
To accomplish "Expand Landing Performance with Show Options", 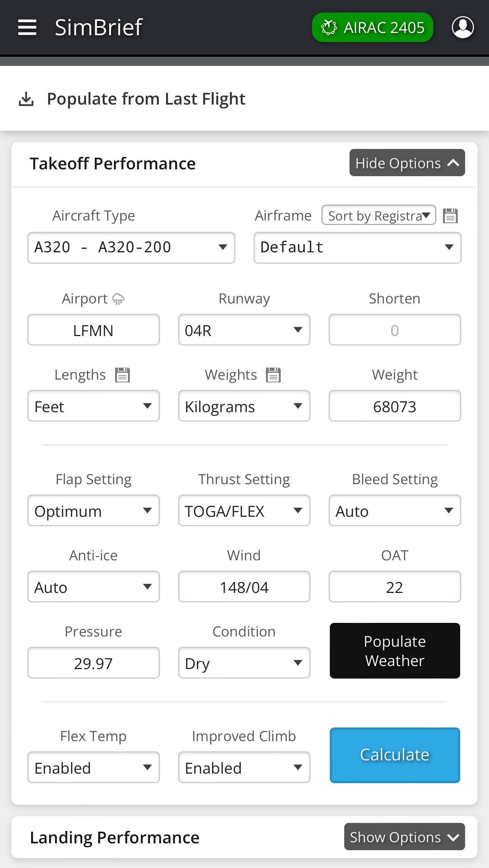I will (x=404, y=837).
